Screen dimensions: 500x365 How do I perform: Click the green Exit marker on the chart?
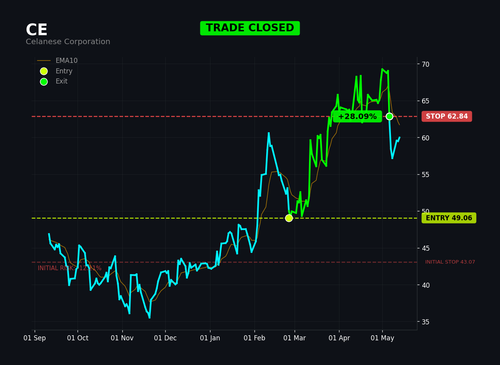click(389, 117)
